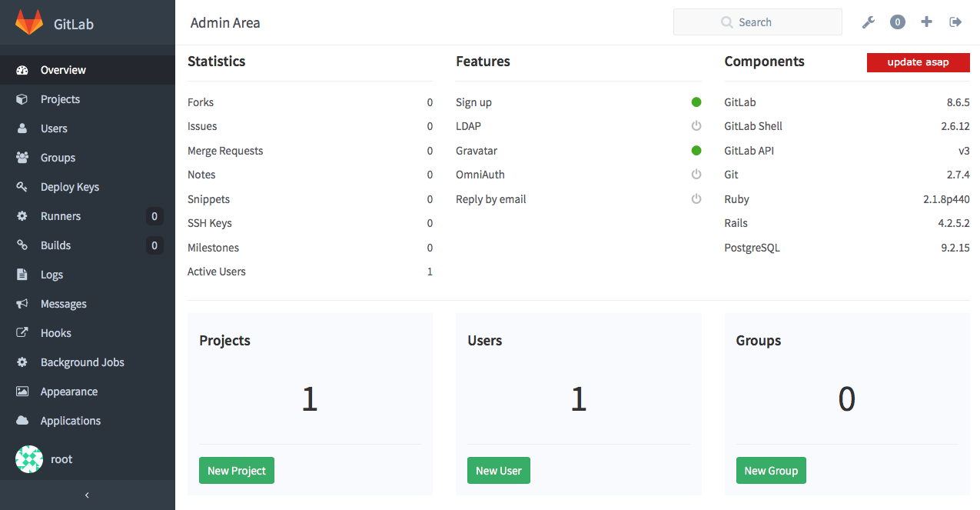Open the admin wrench icon in top bar
This screenshot has width=980, height=510.
pos(868,22)
